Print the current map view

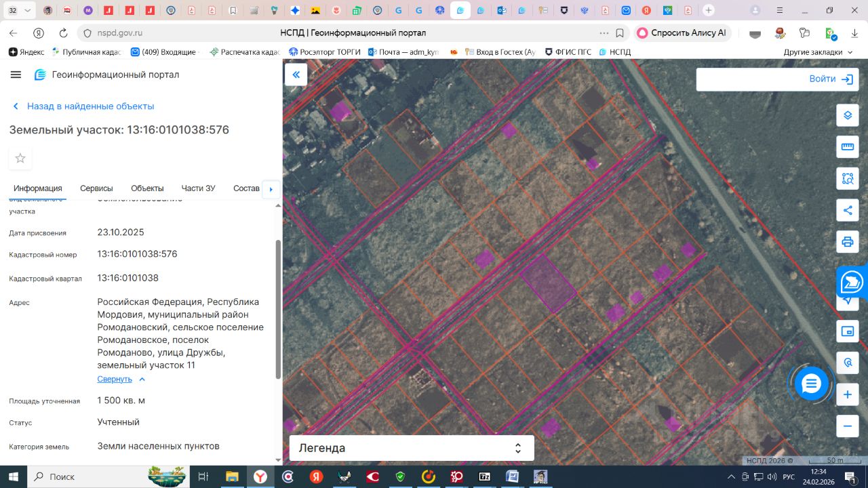pos(847,242)
